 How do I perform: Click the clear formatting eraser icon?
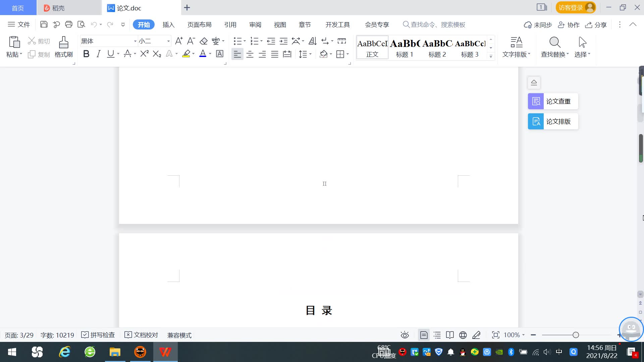(x=204, y=41)
